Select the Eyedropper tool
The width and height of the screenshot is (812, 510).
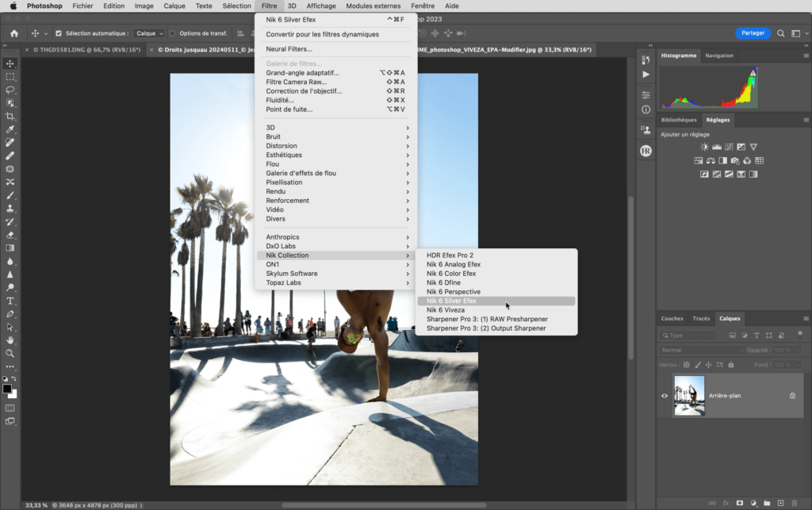tap(10, 129)
